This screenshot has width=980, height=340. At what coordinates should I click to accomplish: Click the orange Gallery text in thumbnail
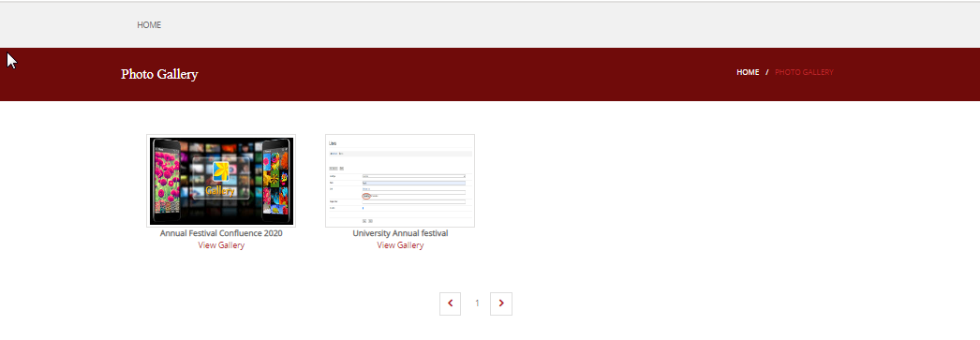[x=220, y=191]
